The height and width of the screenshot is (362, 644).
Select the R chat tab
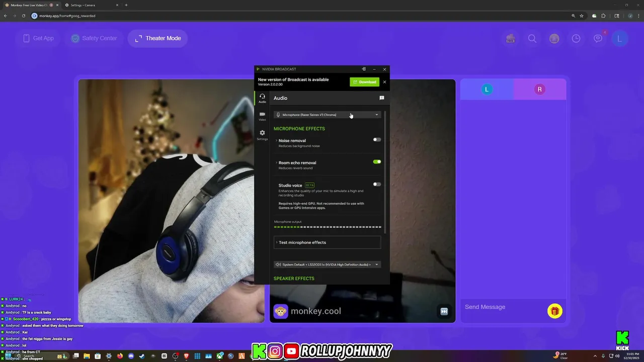click(540, 89)
